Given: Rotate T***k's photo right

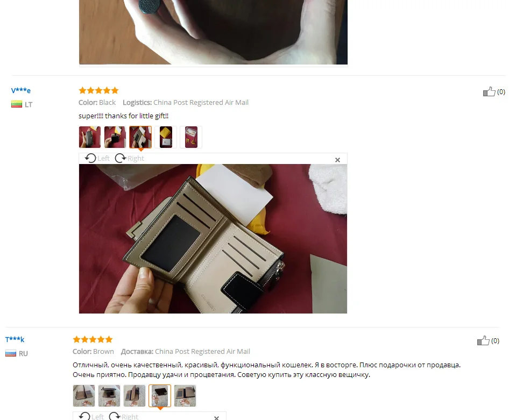Looking at the screenshot, I should tap(124, 416).
